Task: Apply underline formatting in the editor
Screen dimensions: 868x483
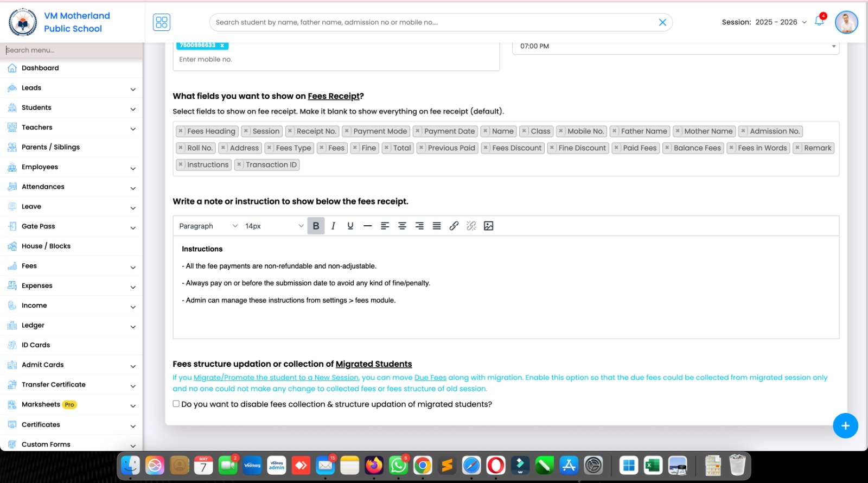Action: 350,226
